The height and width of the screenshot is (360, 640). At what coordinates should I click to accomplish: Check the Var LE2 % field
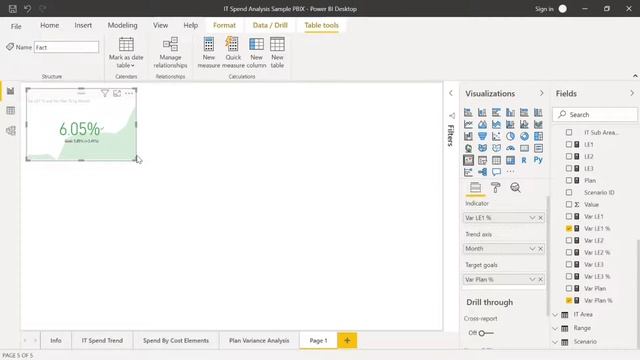[569, 253]
